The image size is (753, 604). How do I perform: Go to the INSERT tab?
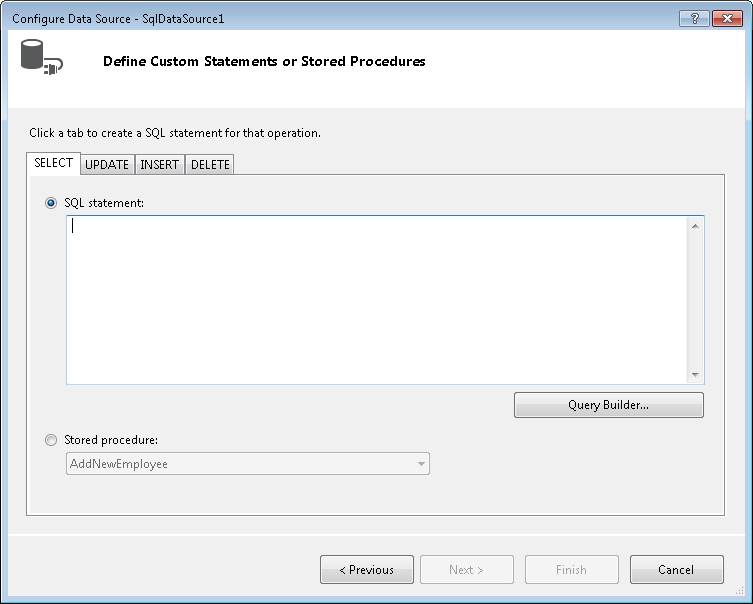pos(160,165)
